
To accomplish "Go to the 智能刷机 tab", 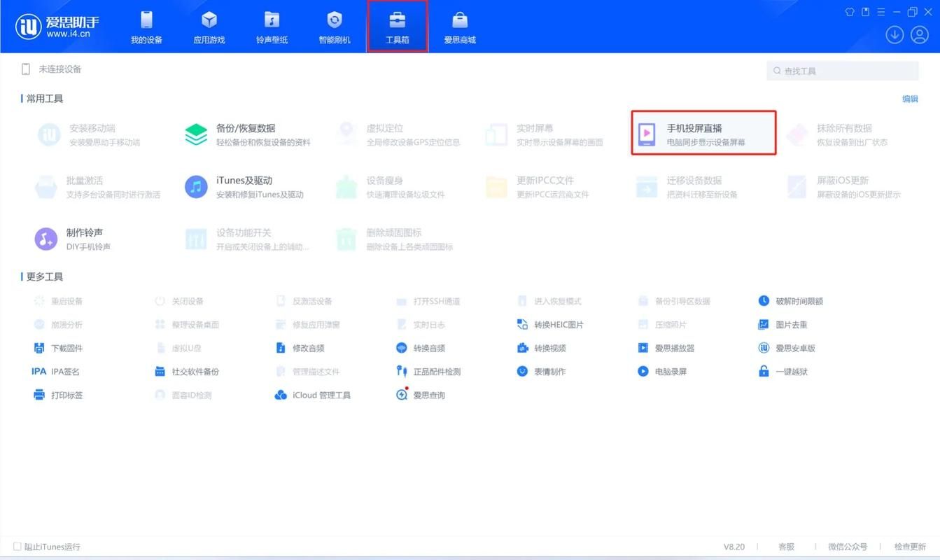I will (x=335, y=27).
